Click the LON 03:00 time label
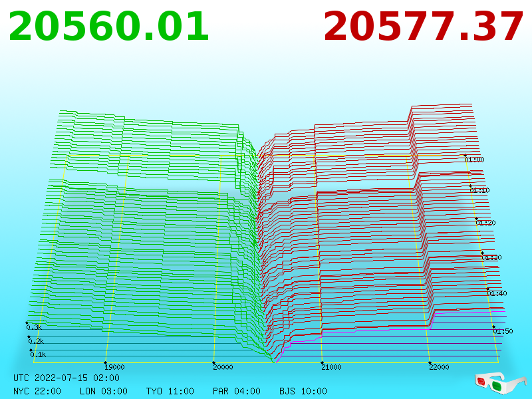The width and height of the screenshot is (532, 399). [x=104, y=391]
